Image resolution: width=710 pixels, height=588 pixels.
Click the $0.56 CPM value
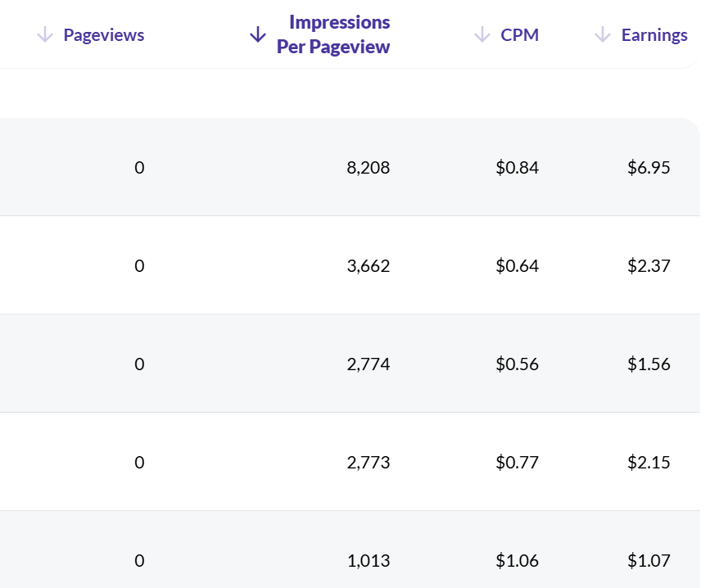517,364
